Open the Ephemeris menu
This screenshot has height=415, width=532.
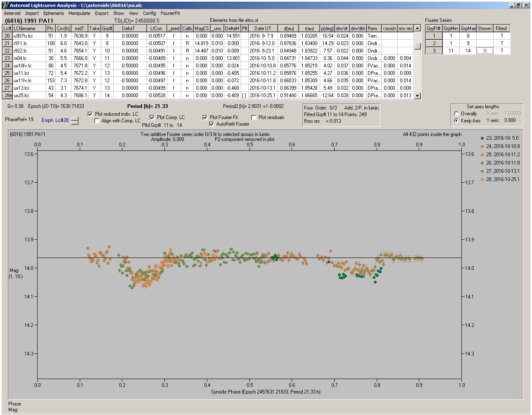(x=53, y=13)
